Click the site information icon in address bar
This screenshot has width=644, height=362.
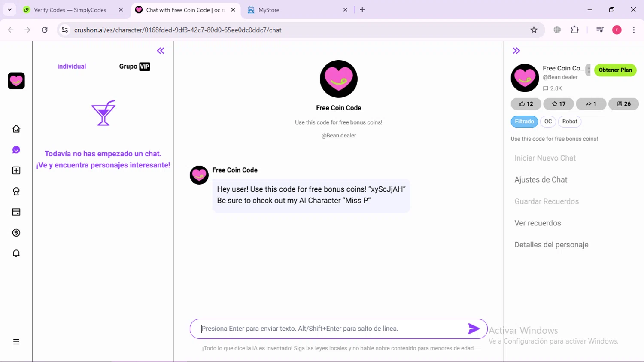(65, 30)
